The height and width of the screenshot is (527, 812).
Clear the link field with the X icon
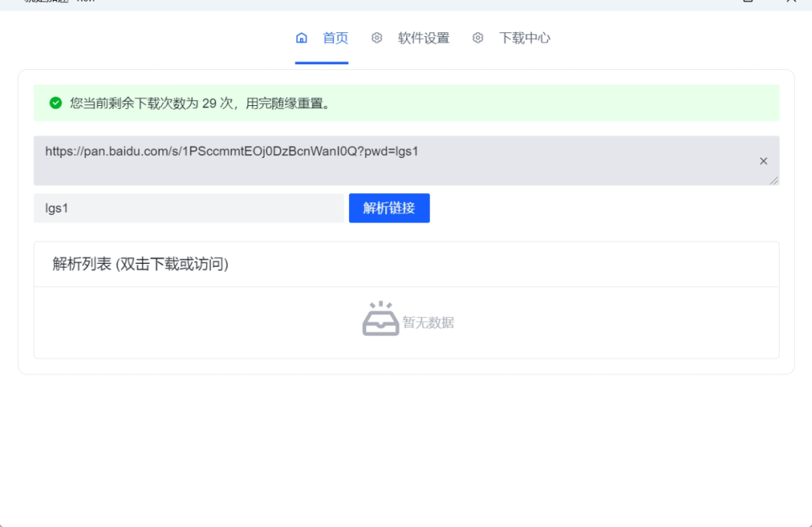pos(763,161)
